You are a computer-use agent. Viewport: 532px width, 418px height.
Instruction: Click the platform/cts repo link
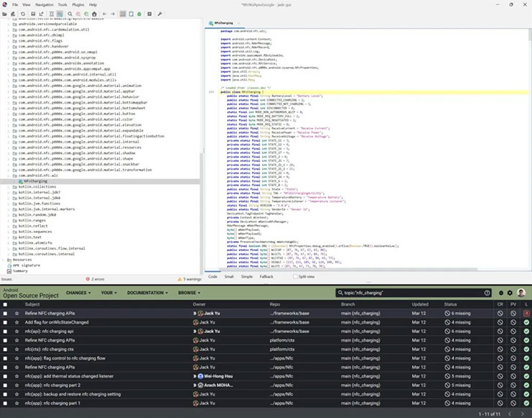(283, 340)
